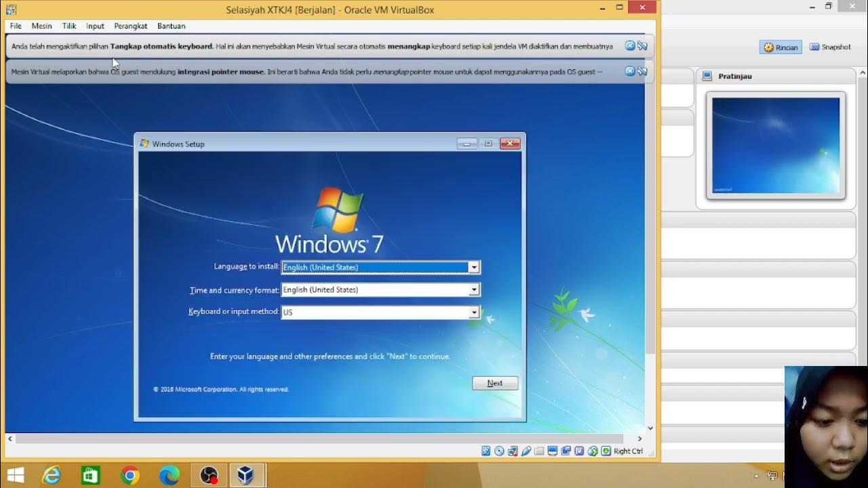Click the horizontal scrollbar right arrow
The width and height of the screenshot is (868, 488).
click(x=639, y=439)
